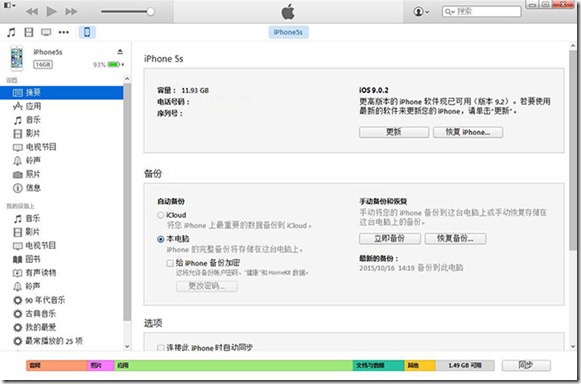Click the 1.49 GB 可用 free space label
Screen dimensions: 581x384
coord(465,365)
